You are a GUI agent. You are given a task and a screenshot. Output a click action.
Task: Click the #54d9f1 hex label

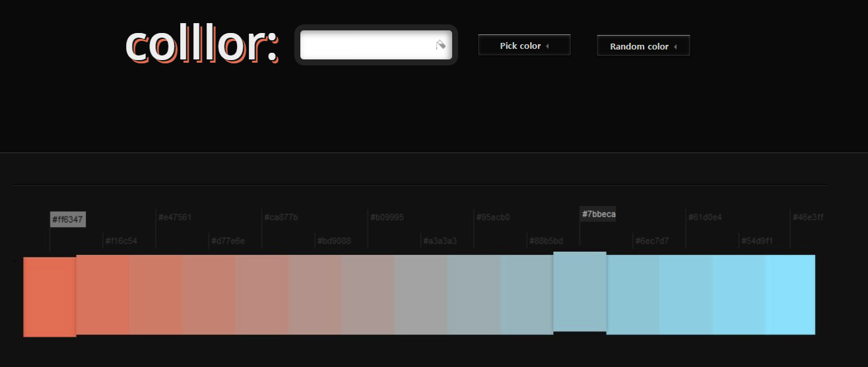[757, 241]
